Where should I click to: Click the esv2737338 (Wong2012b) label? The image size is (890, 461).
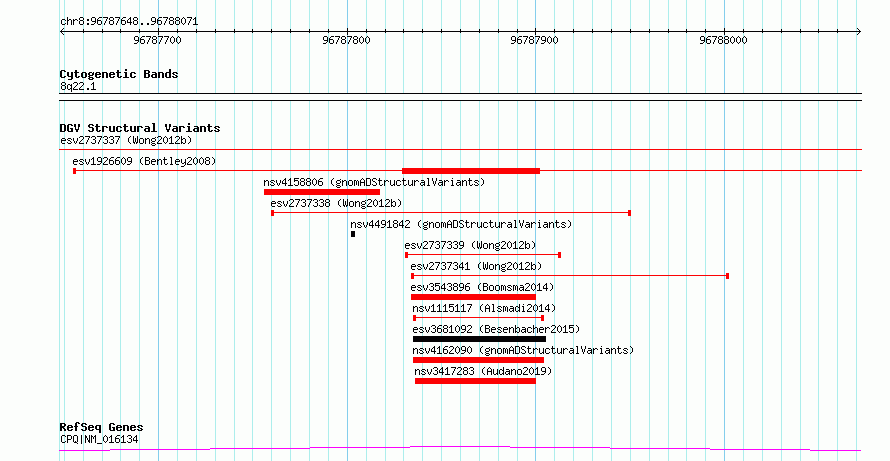(336, 203)
